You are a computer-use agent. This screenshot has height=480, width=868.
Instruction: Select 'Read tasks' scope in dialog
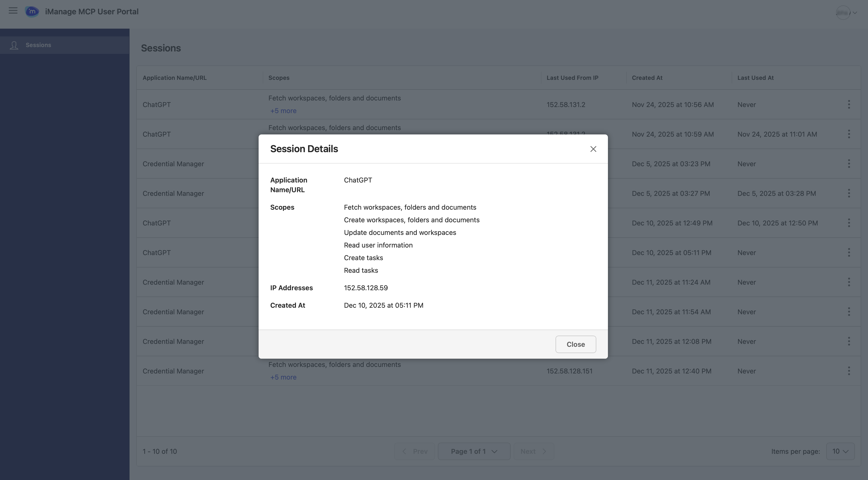361,270
